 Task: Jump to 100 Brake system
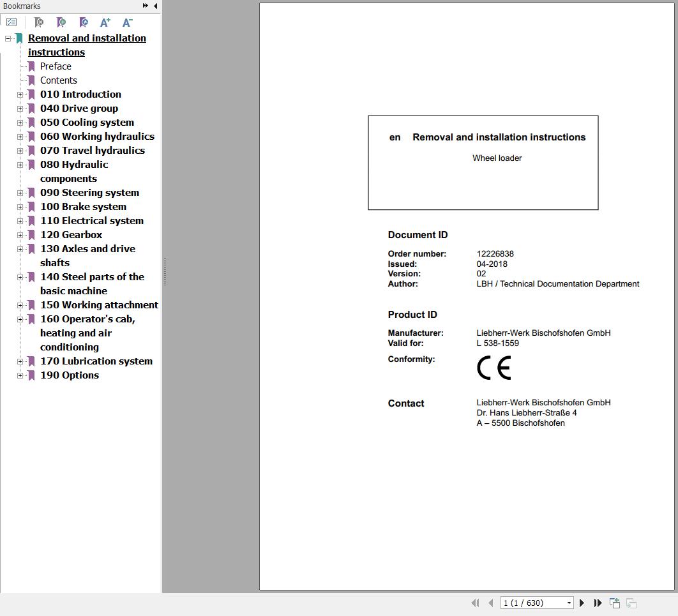point(83,207)
